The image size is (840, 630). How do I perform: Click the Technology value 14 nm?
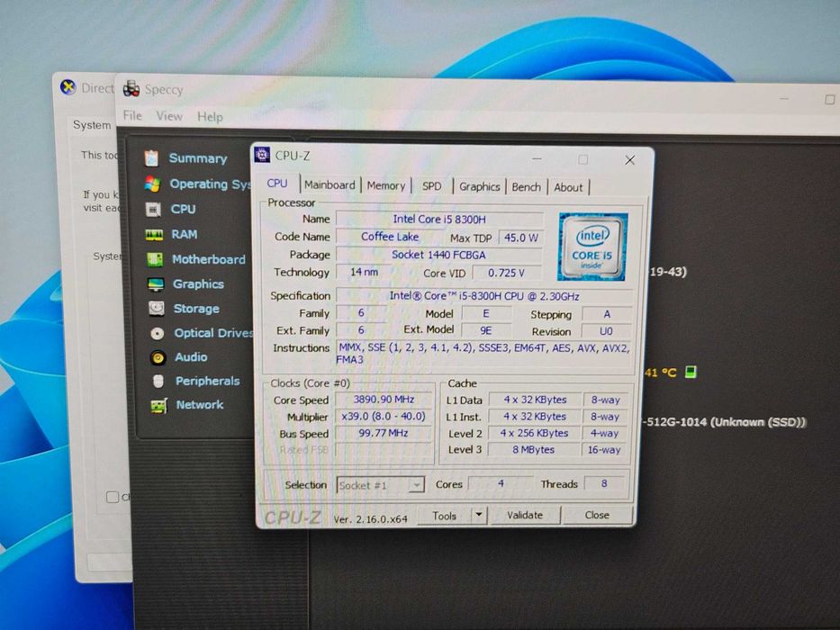coord(365,272)
